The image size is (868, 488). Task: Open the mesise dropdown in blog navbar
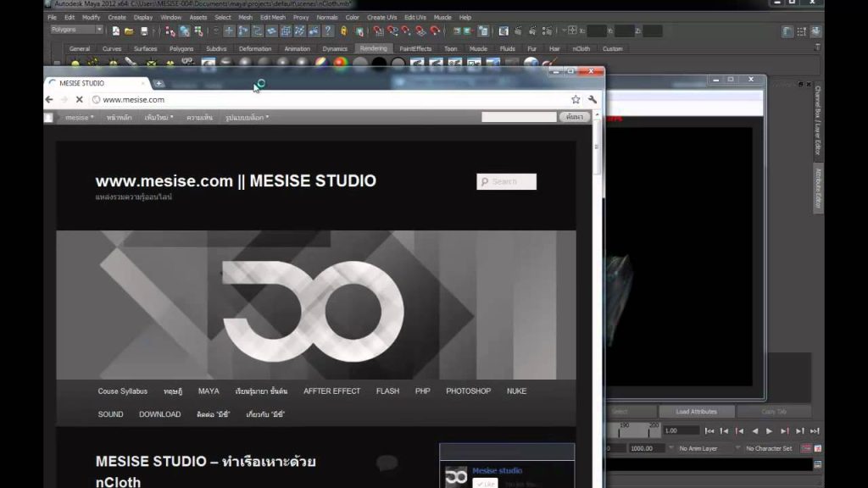point(79,117)
